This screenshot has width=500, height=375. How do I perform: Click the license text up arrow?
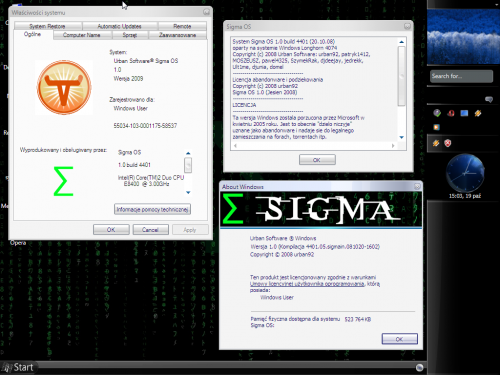click(402, 42)
